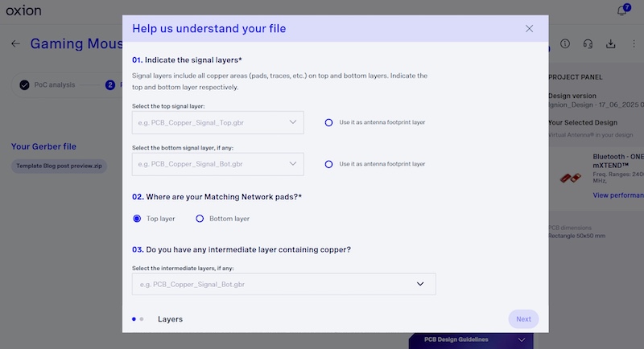Viewport: 644px width, 349px height.
Task: Click the Next button
Action: point(523,319)
